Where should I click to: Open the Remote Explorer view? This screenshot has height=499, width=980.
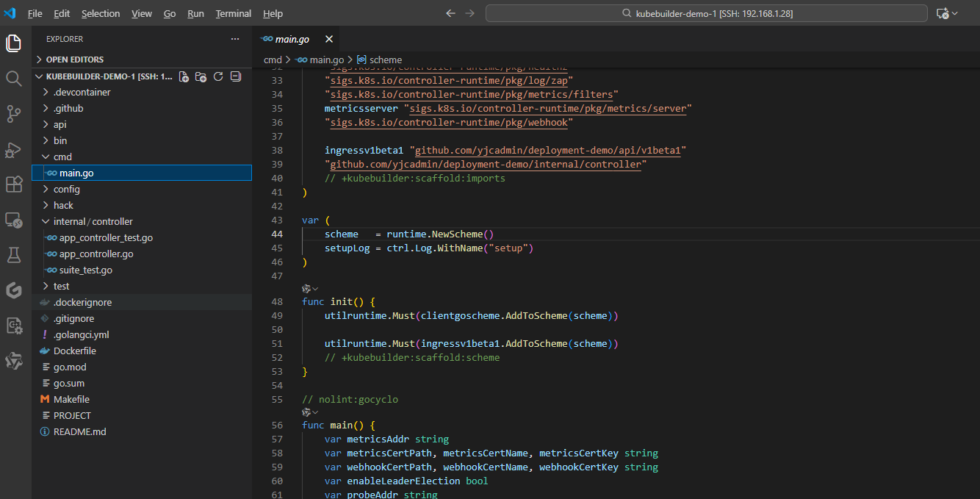(x=14, y=220)
